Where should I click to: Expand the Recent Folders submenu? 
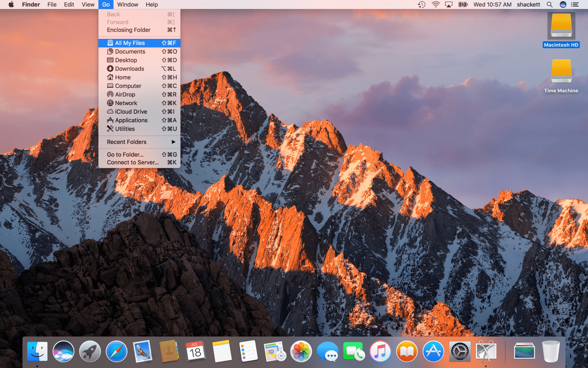[139, 142]
